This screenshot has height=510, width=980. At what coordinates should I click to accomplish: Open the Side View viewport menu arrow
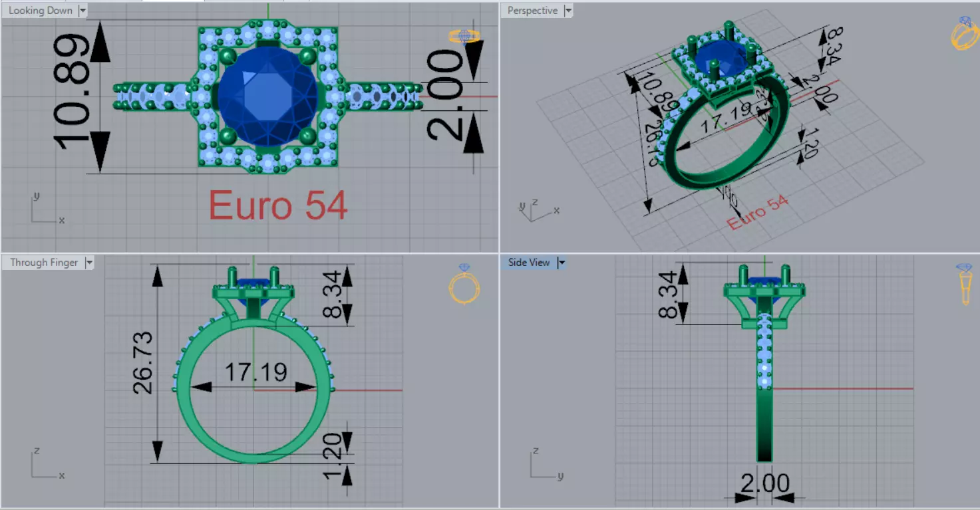coord(562,263)
